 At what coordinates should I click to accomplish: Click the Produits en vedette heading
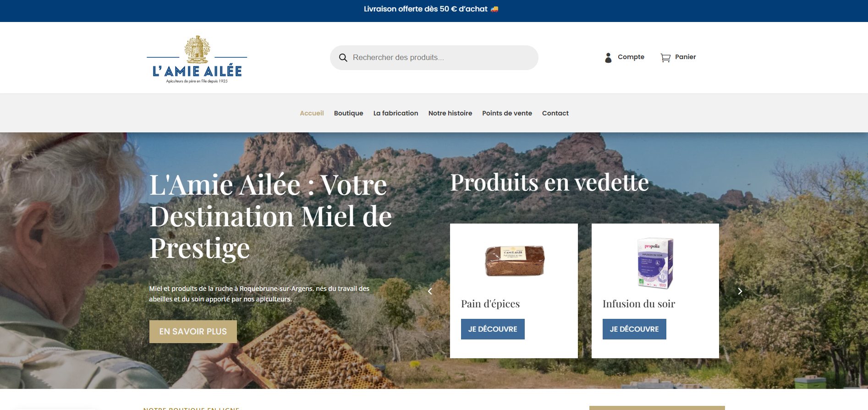(549, 182)
